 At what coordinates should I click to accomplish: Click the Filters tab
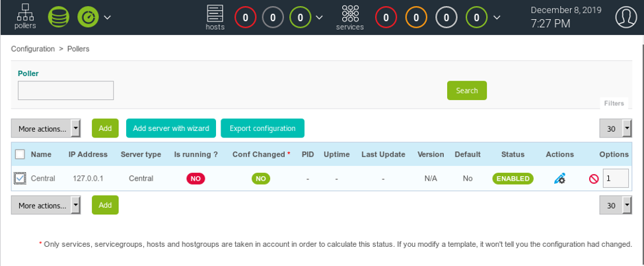pos(614,103)
